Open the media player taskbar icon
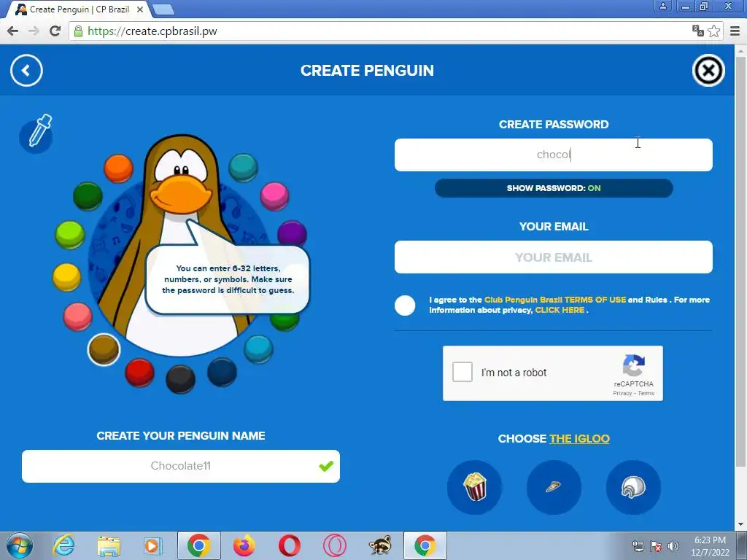The height and width of the screenshot is (560, 747). 152,546
